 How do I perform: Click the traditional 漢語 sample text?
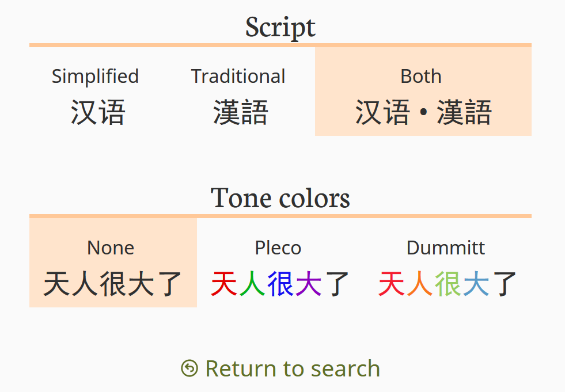point(241,112)
